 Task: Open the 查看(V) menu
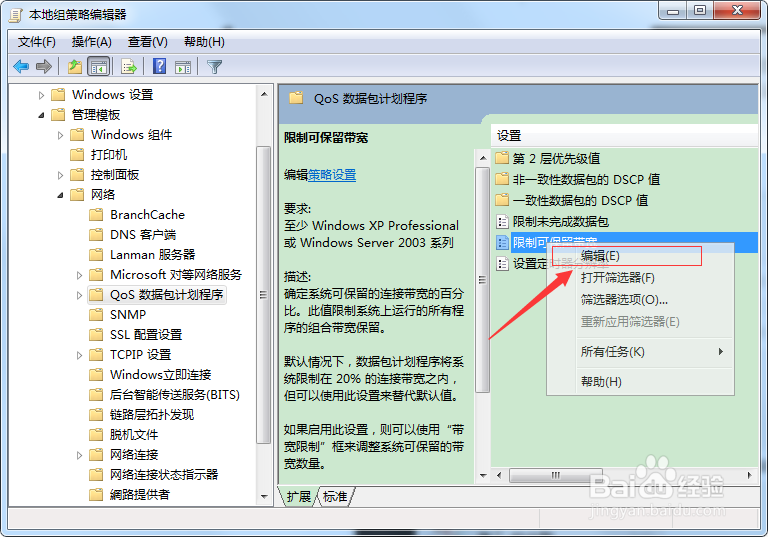[147, 42]
